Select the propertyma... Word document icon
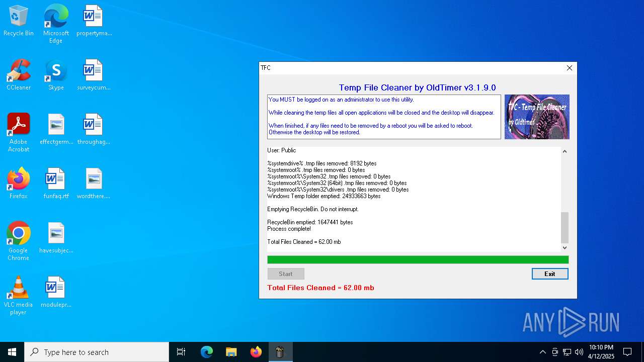644x362 pixels. [94, 21]
